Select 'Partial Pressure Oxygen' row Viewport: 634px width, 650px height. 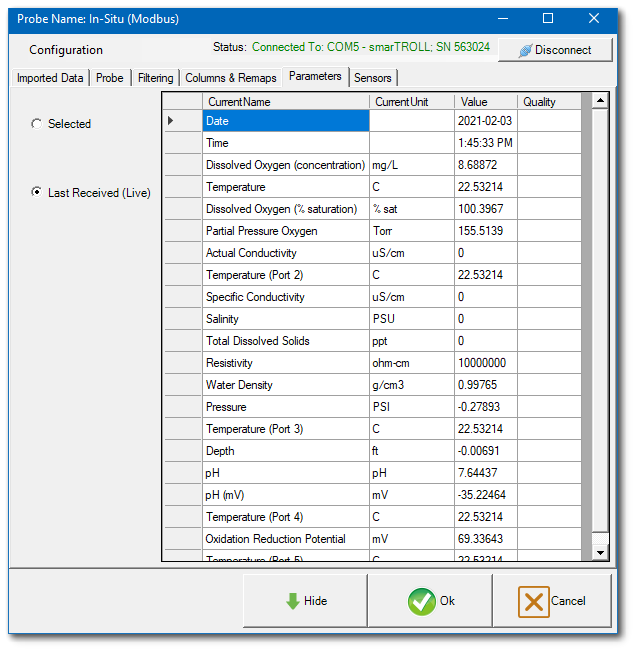[286, 231]
